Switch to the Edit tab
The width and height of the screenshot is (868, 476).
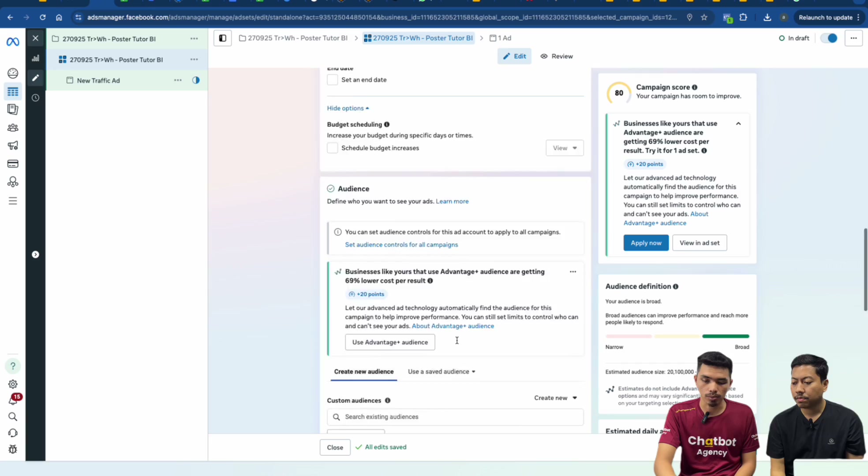(514, 56)
